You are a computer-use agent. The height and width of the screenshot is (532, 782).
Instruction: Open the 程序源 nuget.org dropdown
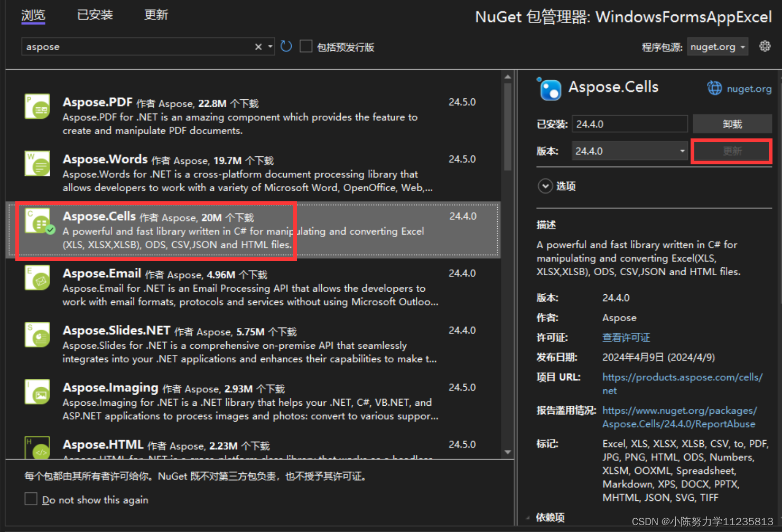717,46
